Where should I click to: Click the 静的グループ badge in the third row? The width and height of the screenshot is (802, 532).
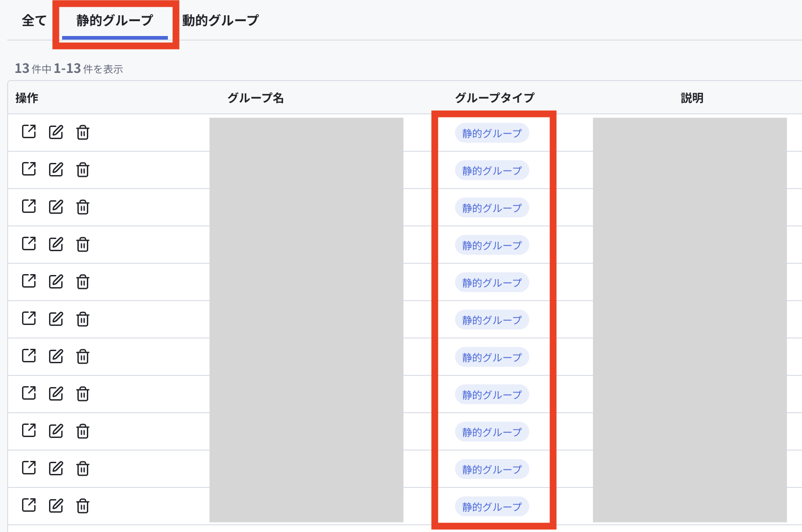(x=492, y=208)
